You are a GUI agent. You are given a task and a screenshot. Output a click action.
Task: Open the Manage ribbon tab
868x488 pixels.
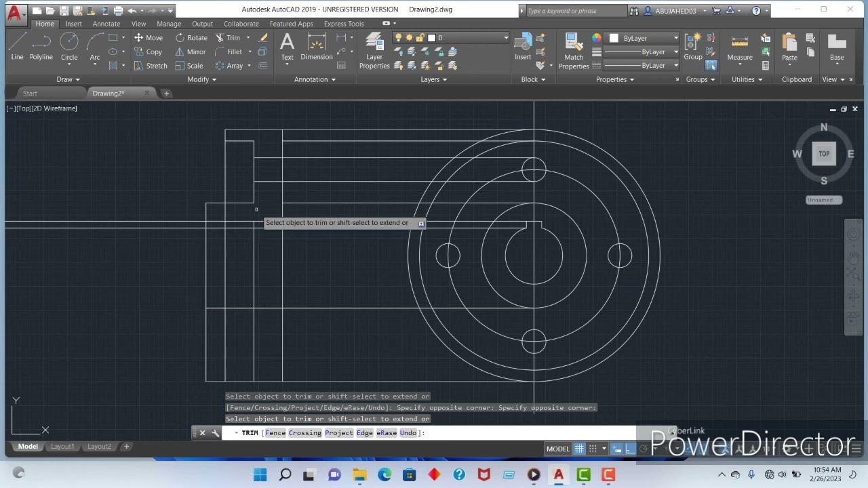pyautogui.click(x=169, y=24)
